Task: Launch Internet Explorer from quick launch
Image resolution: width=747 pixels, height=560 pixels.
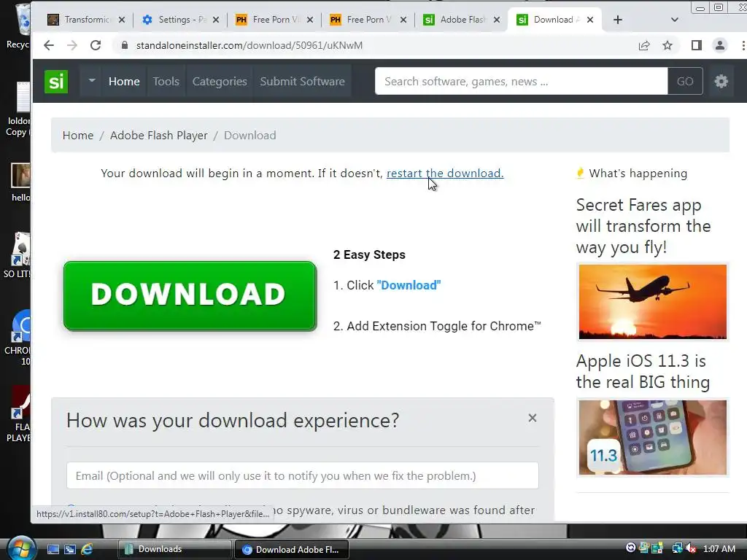Action: pyautogui.click(x=87, y=549)
